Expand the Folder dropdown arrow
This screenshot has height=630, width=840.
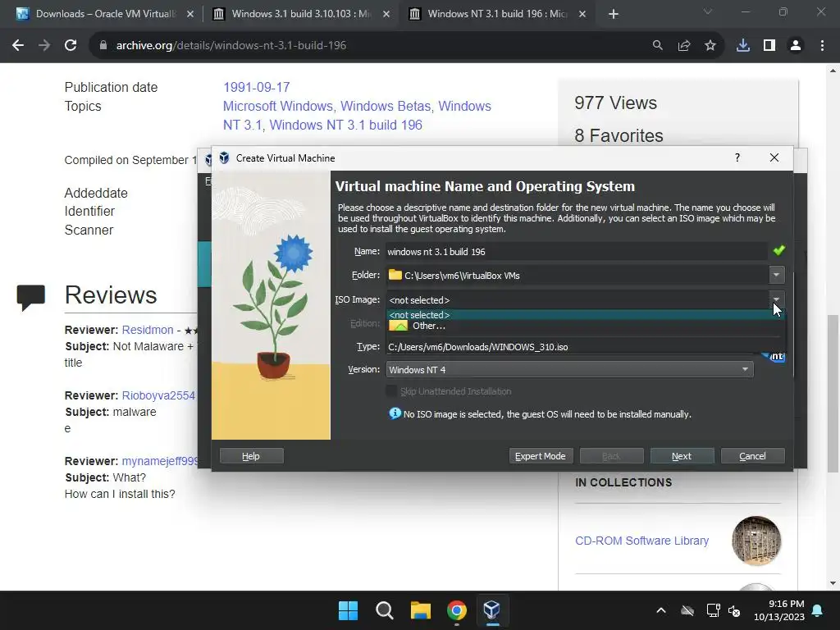pos(776,276)
